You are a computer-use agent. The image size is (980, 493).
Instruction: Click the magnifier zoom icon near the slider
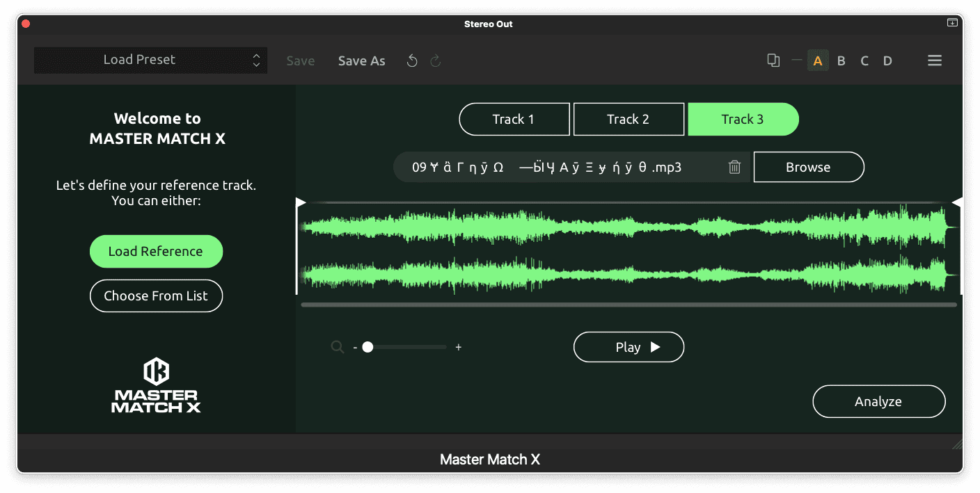pos(337,346)
